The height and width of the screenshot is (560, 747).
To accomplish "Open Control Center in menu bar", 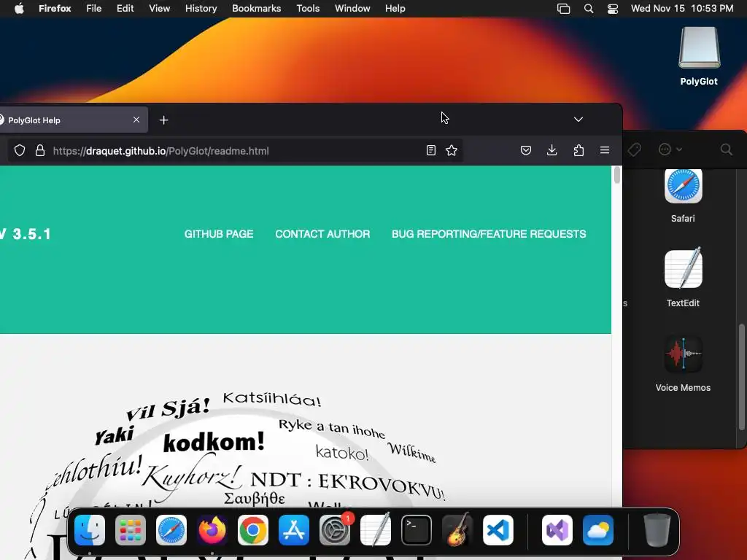I will [613, 9].
